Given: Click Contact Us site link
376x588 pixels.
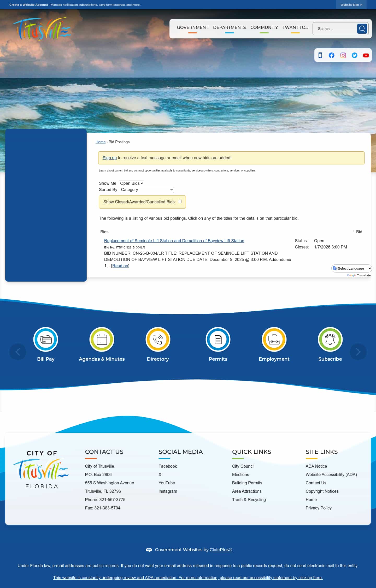Looking at the screenshot, I should [x=316, y=483].
